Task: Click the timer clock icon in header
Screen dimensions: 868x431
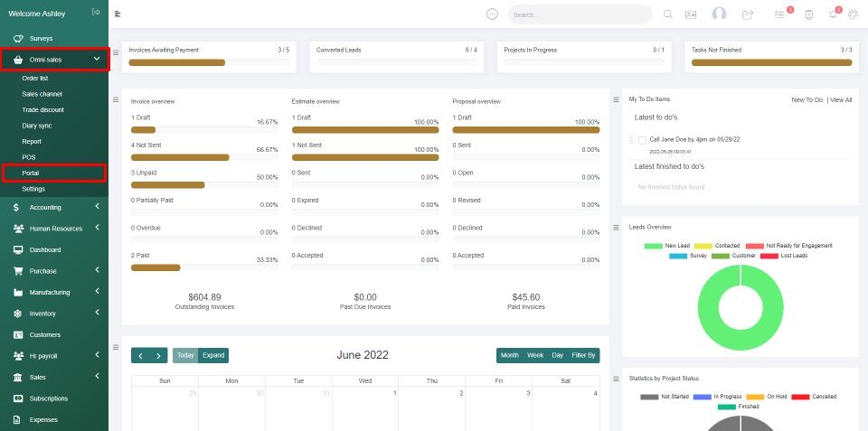Action: (808, 14)
